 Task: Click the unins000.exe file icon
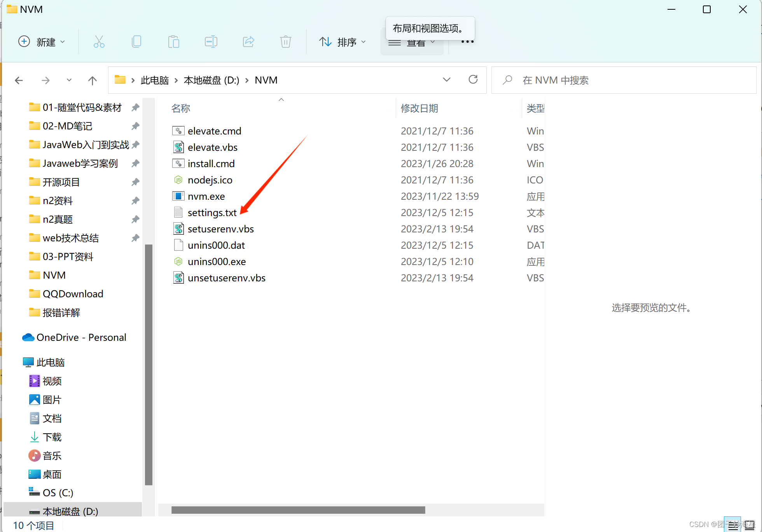[178, 262]
